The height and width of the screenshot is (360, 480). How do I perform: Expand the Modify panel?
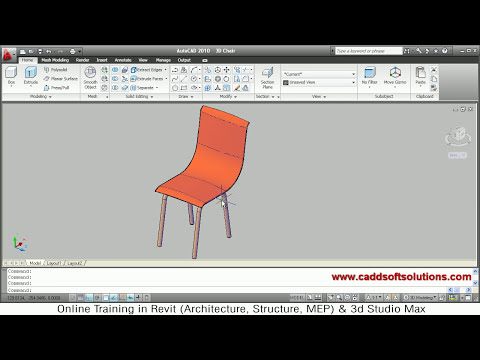point(228,97)
